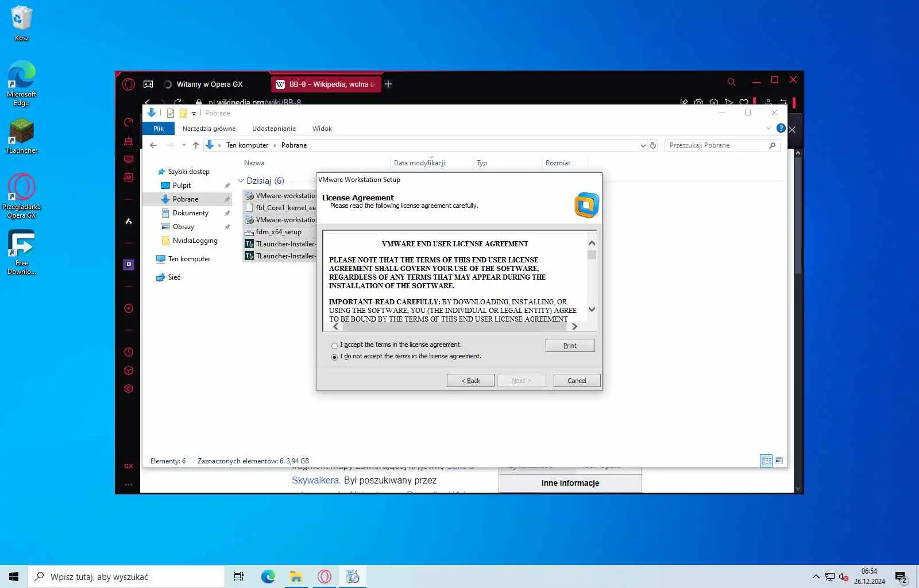Click the Print button in VMware setup
Screen dimensions: 919x588
[x=570, y=346]
